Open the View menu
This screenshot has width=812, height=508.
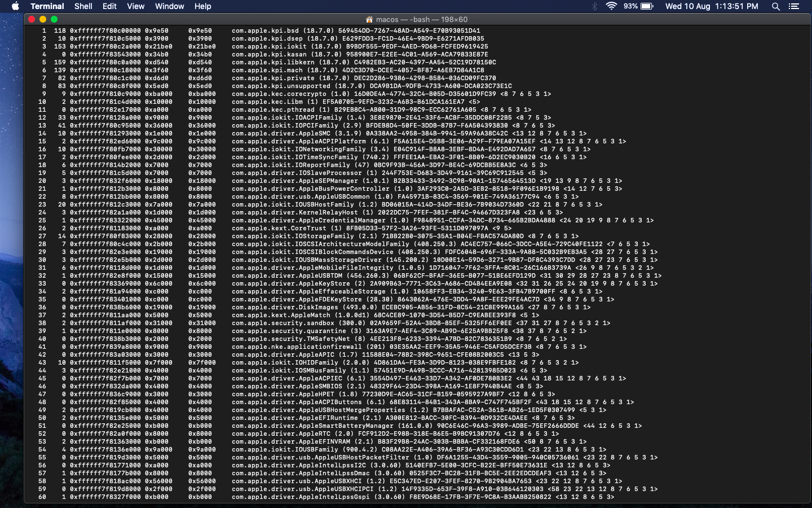pyautogui.click(x=135, y=6)
